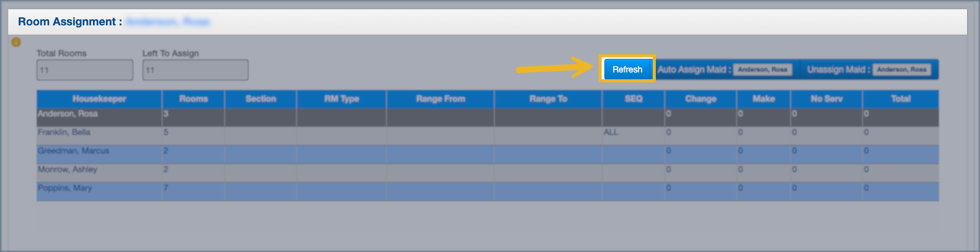
Task: Select housekeeper Greedman, Marcus
Action: (73, 151)
